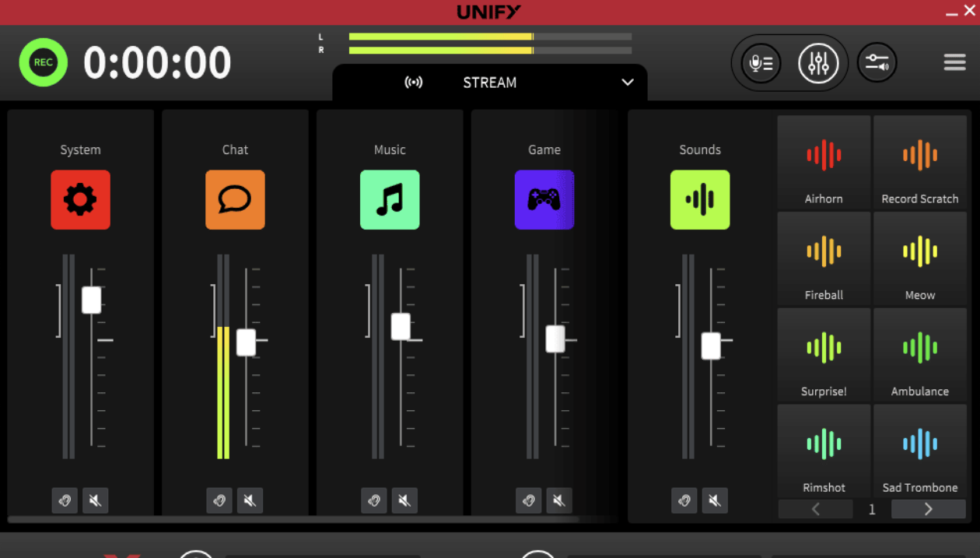Open the hamburger menu

[x=954, y=62]
